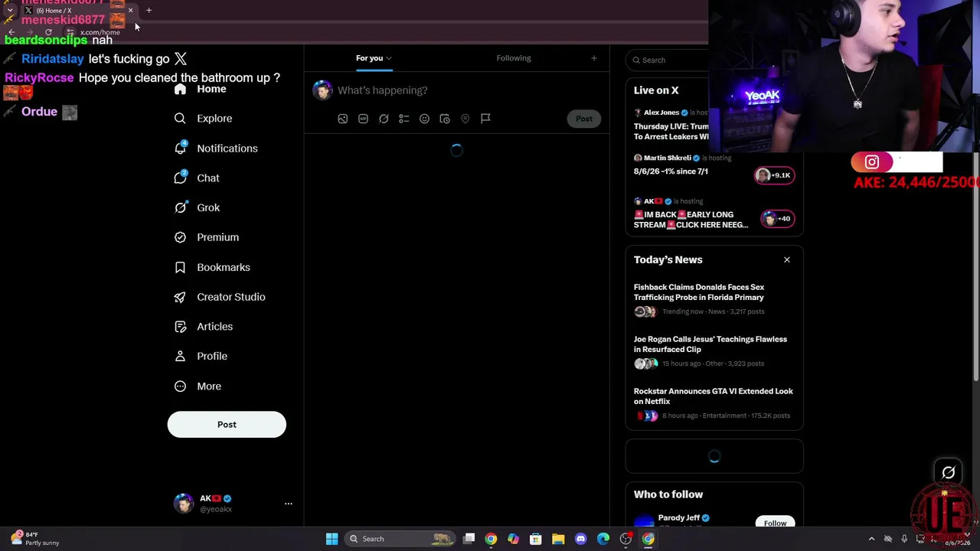Click the Windows taskbar search box
980x551 pixels.
[398, 539]
